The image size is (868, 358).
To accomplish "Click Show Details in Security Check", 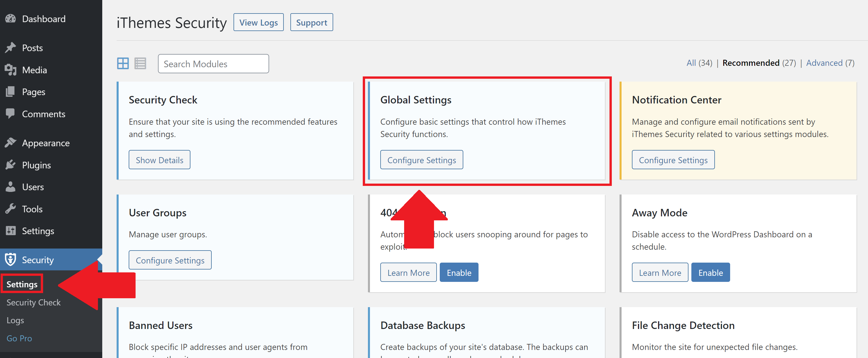I will click(x=159, y=160).
